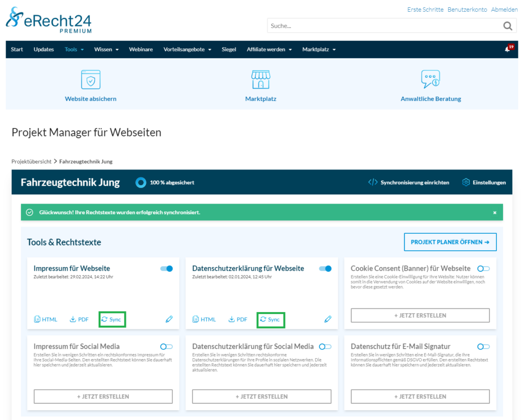Open Updates from the navigation bar
The height and width of the screenshot is (420, 524).
coord(43,50)
